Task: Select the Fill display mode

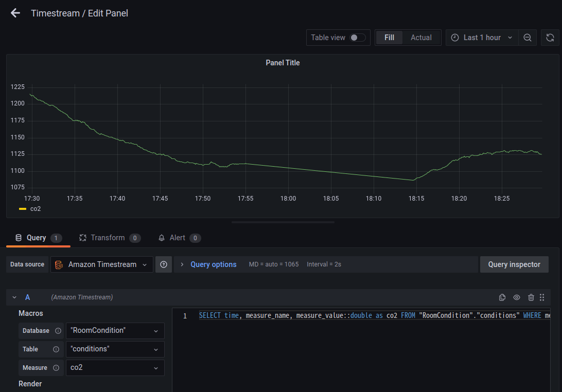Action: coord(389,38)
